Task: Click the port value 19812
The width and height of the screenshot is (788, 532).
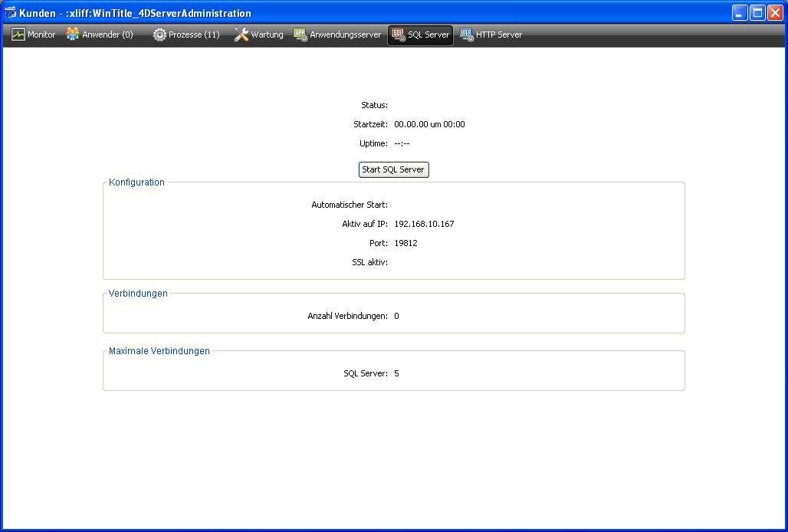Action: click(405, 243)
